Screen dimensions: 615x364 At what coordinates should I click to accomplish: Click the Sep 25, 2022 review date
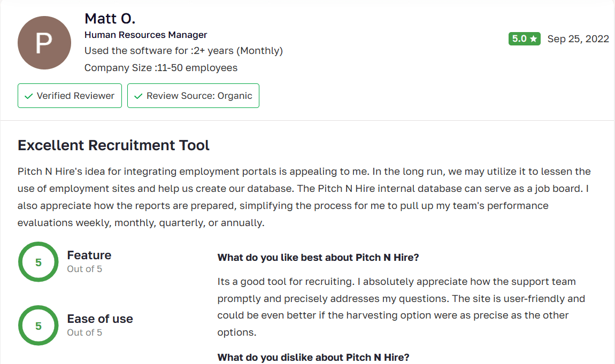point(578,39)
